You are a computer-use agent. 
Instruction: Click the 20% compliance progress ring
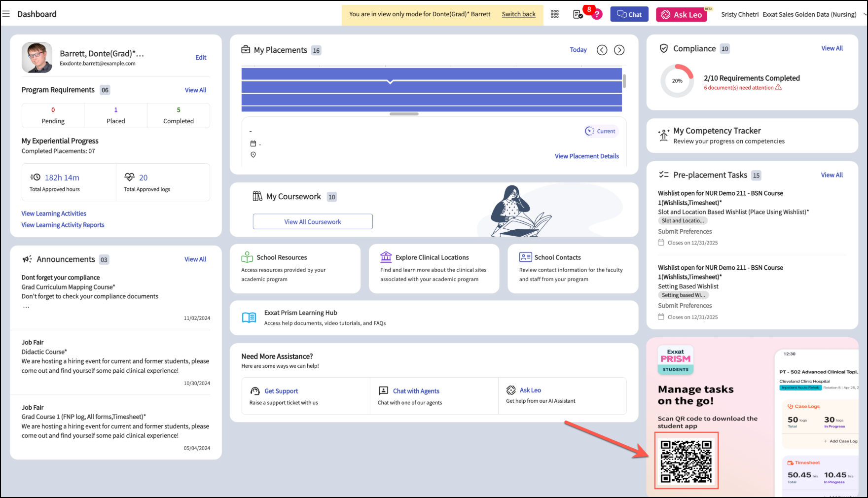point(677,80)
